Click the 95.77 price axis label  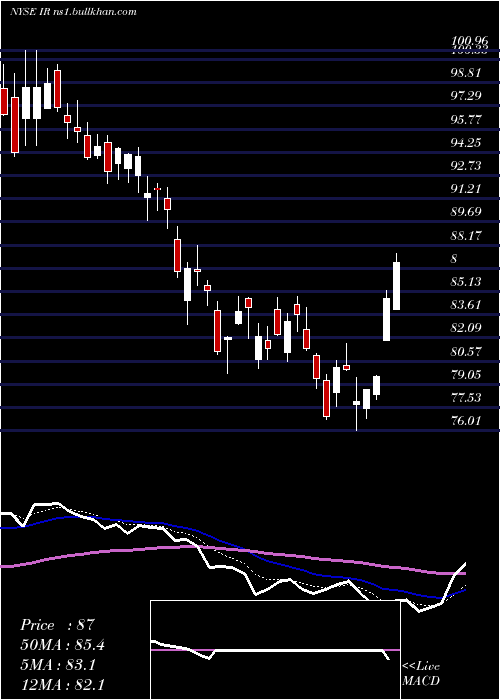pyautogui.click(x=466, y=119)
